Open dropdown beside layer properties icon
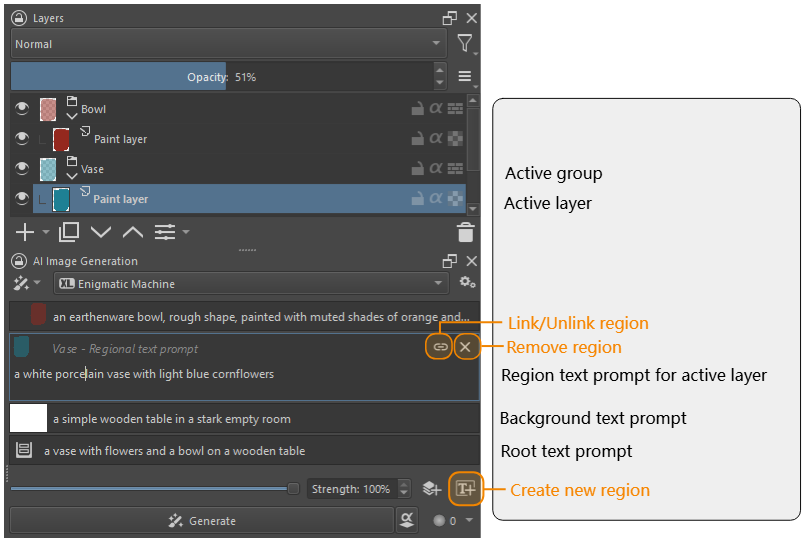The width and height of the screenshot is (810, 542). [x=186, y=232]
